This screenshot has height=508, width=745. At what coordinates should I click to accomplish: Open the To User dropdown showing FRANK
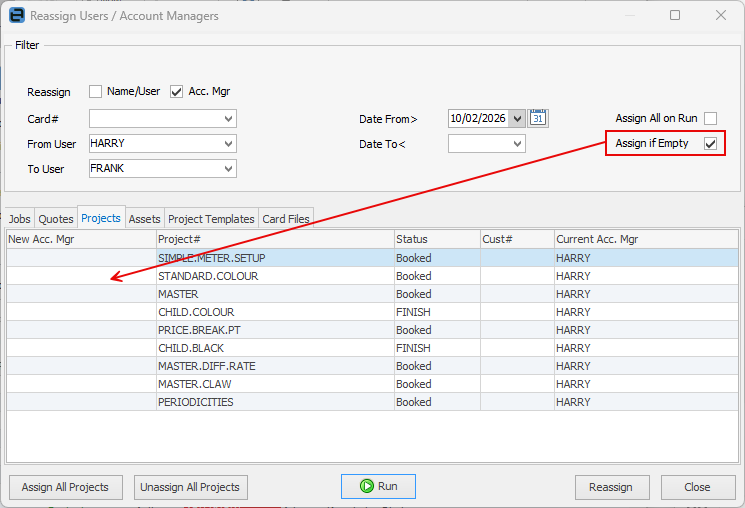click(229, 169)
